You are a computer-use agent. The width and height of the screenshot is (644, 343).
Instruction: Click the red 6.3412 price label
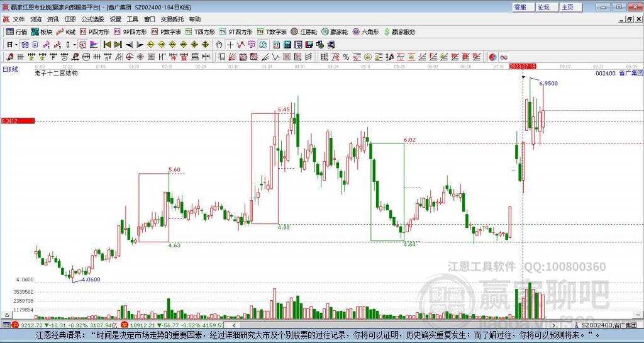tap(18, 121)
